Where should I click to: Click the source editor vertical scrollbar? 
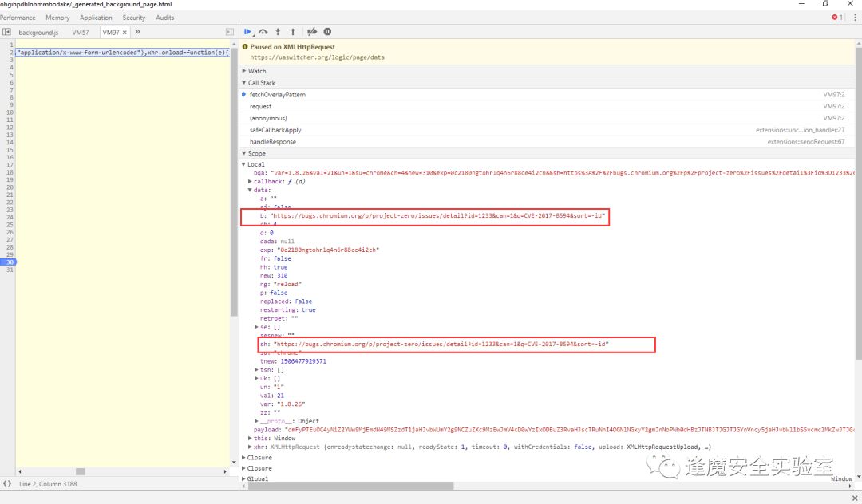tap(234, 181)
